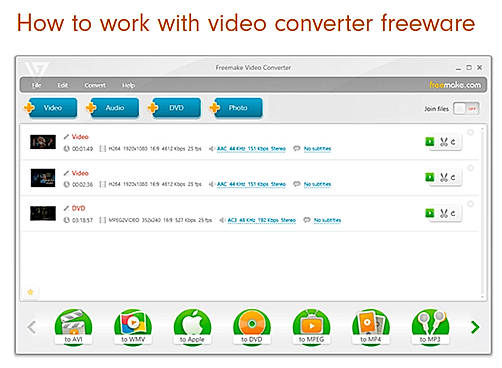Click the duration 00:02:36
Viewport: 502px width, 368px height.
(x=82, y=184)
